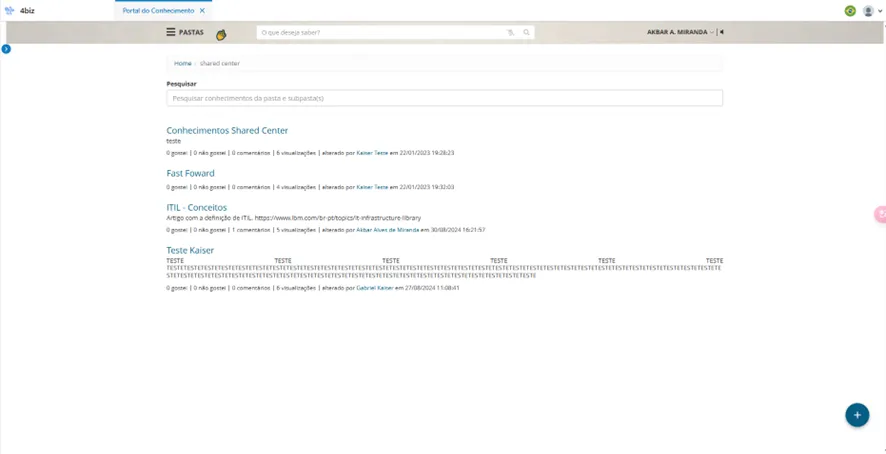This screenshot has width=886, height=454.
Task: Click the shared center breadcrumb text
Action: pyautogui.click(x=220, y=63)
